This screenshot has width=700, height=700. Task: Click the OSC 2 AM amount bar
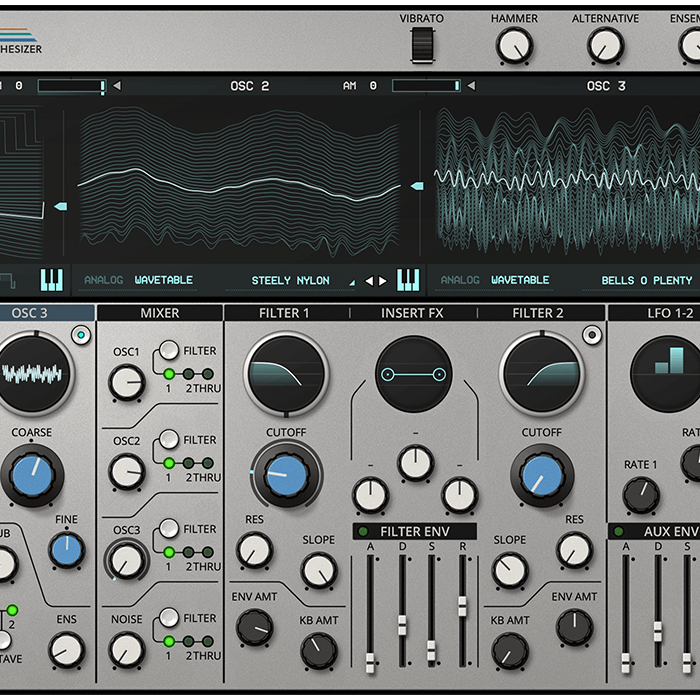426,86
